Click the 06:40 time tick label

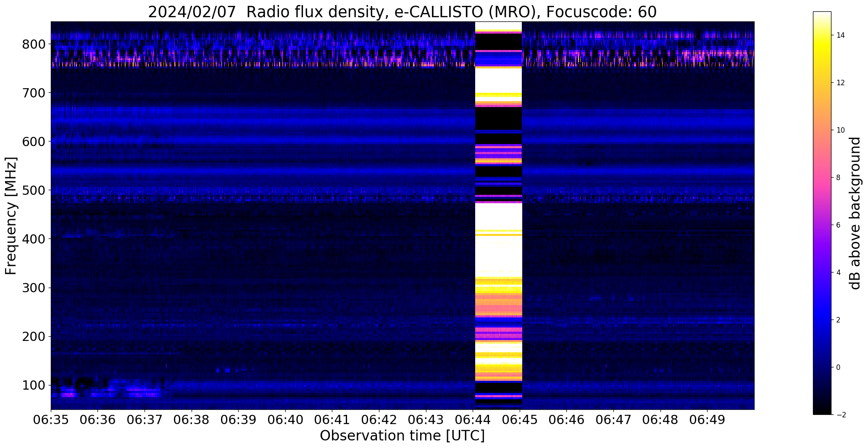(x=286, y=420)
